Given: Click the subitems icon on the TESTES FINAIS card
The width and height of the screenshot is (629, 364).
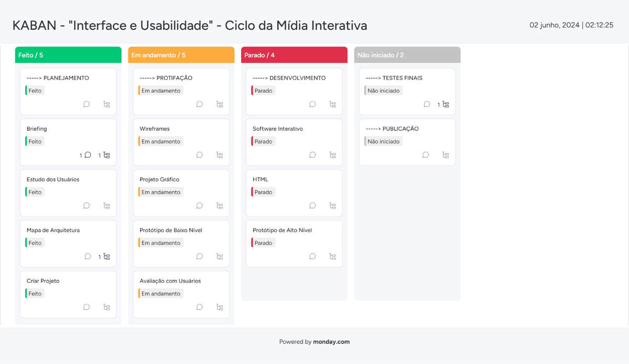Looking at the screenshot, I should click(446, 104).
